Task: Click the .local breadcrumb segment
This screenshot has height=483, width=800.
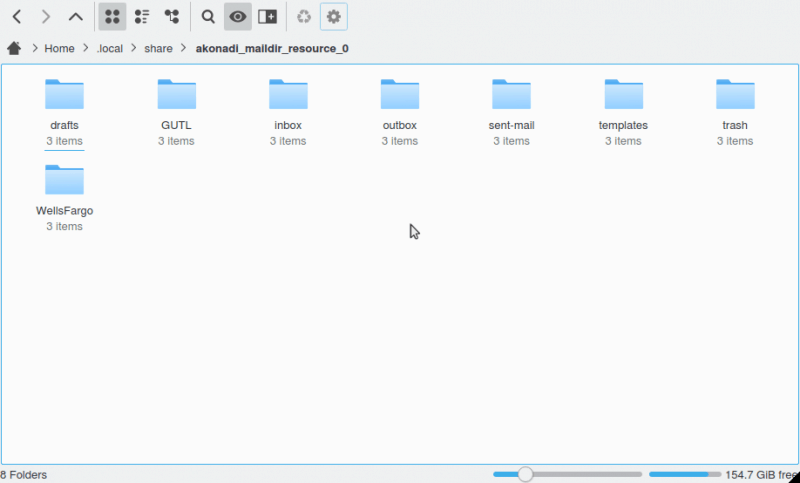Action: (x=110, y=48)
